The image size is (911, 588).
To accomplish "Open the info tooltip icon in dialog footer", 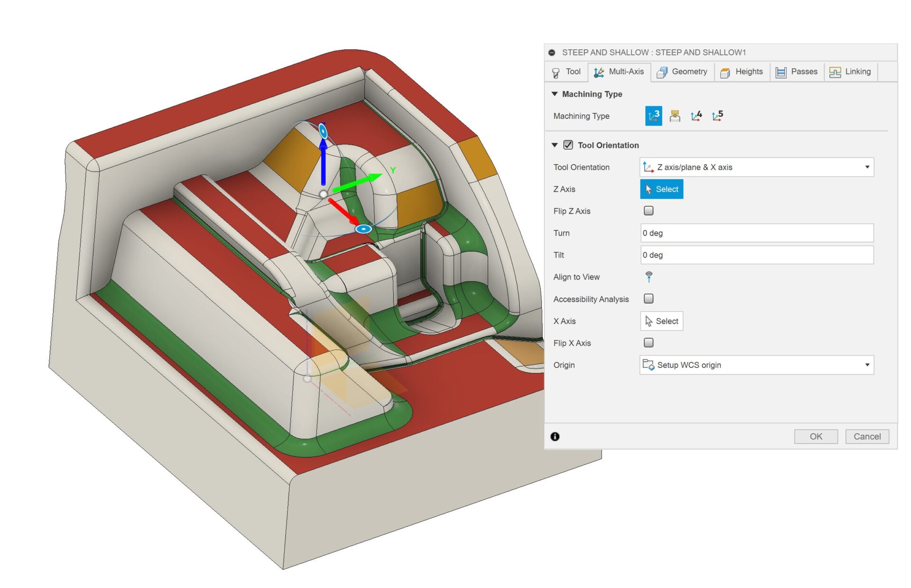I will [555, 436].
